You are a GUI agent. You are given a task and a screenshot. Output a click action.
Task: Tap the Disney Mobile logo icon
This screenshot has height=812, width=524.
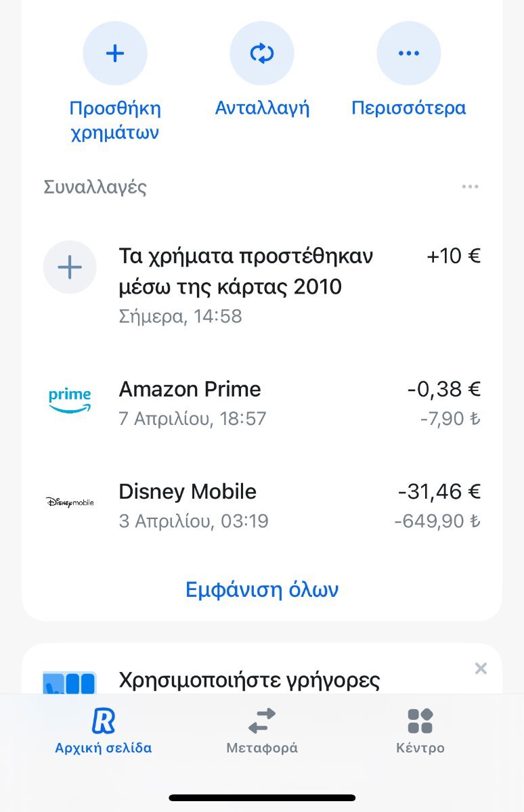click(70, 502)
